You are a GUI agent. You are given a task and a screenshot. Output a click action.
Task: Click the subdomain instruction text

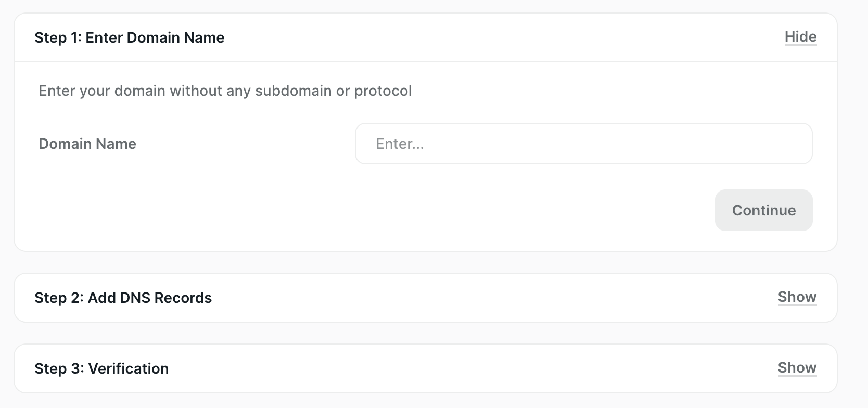click(x=224, y=91)
